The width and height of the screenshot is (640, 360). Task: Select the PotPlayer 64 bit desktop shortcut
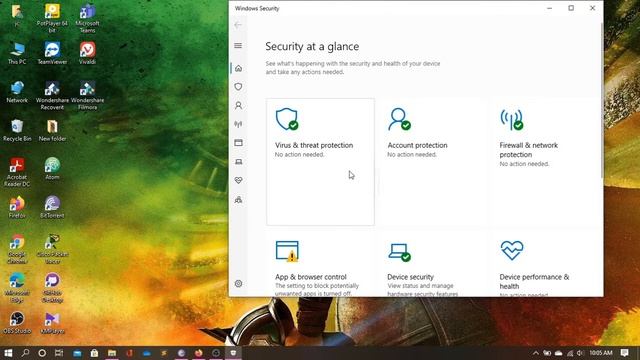[52, 18]
